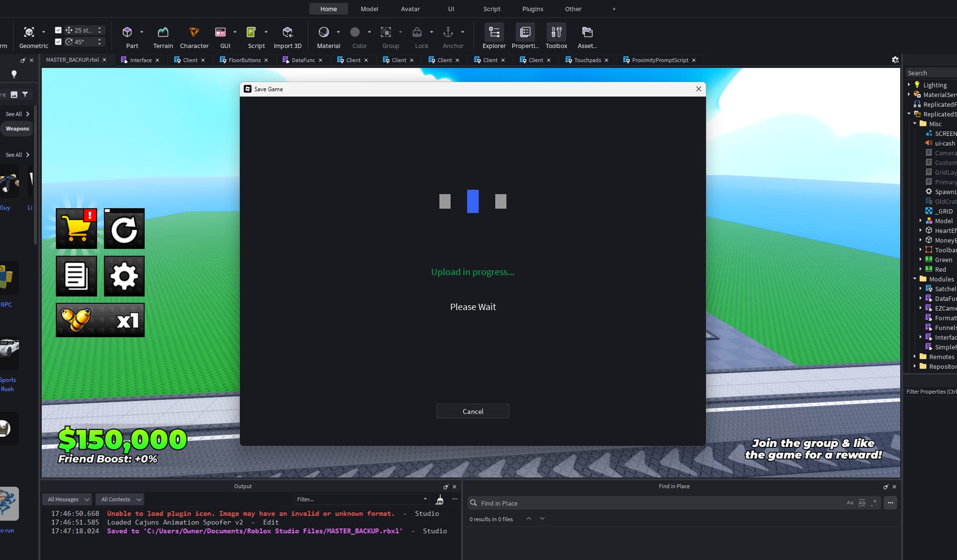Open the All Messages dropdown
Screen dimensions: 957x560
tap(68, 499)
